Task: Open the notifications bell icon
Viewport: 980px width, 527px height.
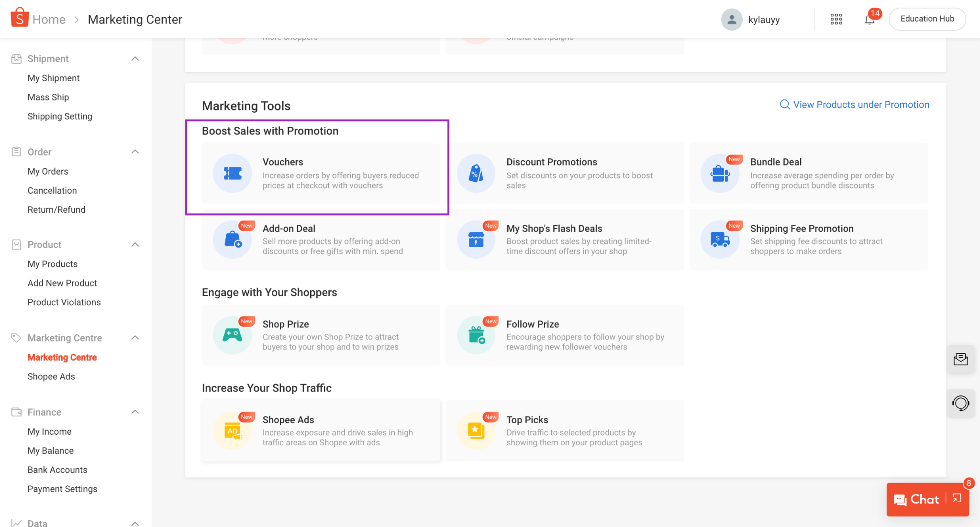Action: [x=869, y=20]
